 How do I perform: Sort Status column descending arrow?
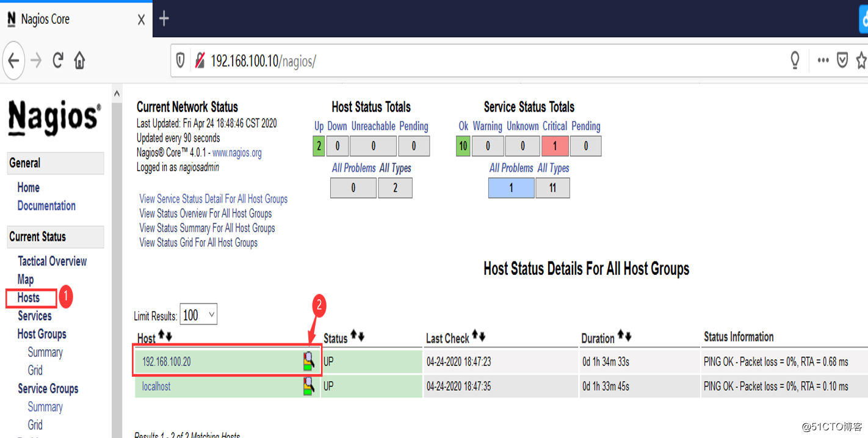(x=361, y=336)
